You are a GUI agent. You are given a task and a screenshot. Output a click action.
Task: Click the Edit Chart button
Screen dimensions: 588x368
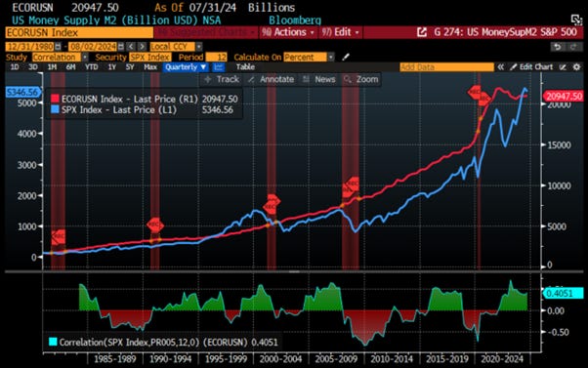tap(531, 67)
